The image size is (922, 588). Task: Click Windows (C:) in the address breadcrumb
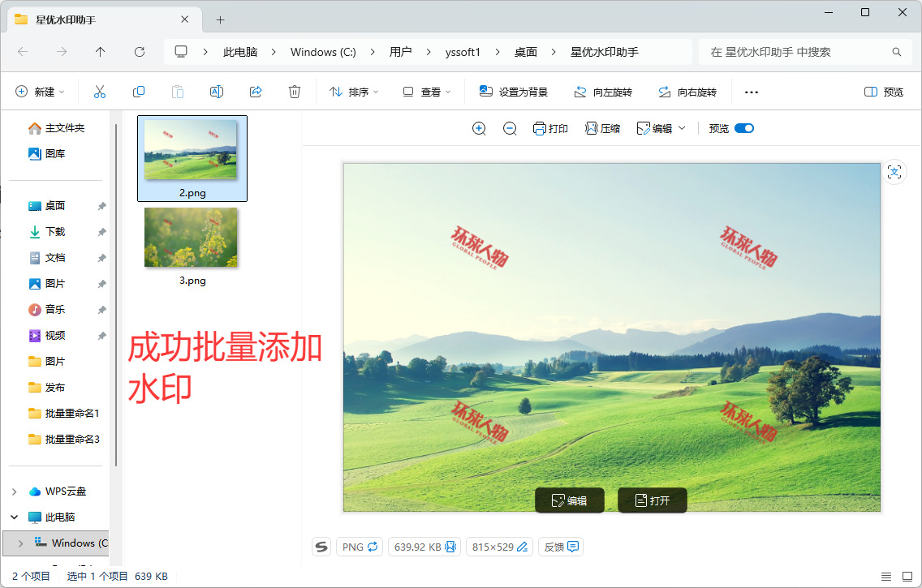pyautogui.click(x=323, y=52)
